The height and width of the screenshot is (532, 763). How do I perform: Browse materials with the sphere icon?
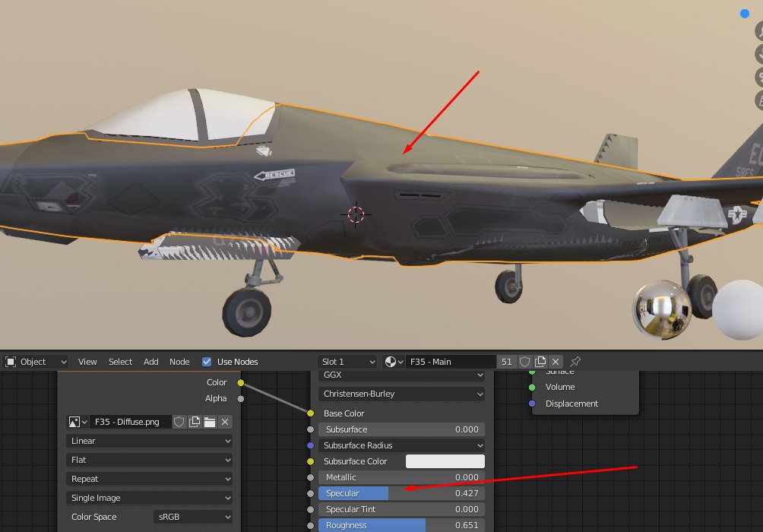394,362
